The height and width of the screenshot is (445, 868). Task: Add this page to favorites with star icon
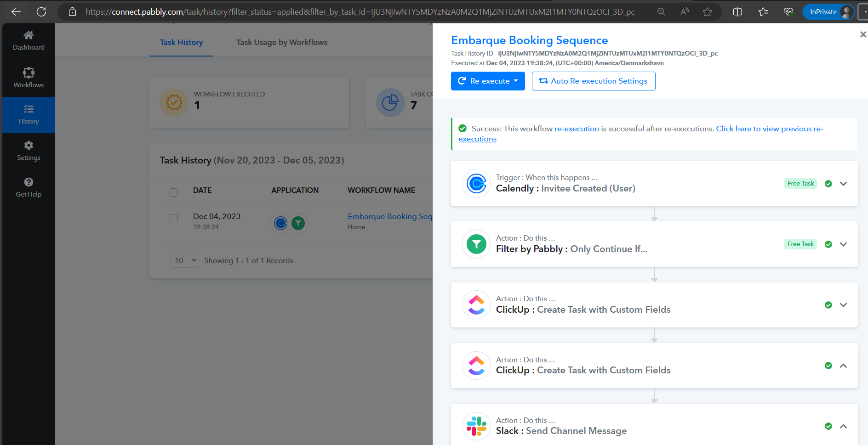tap(708, 12)
